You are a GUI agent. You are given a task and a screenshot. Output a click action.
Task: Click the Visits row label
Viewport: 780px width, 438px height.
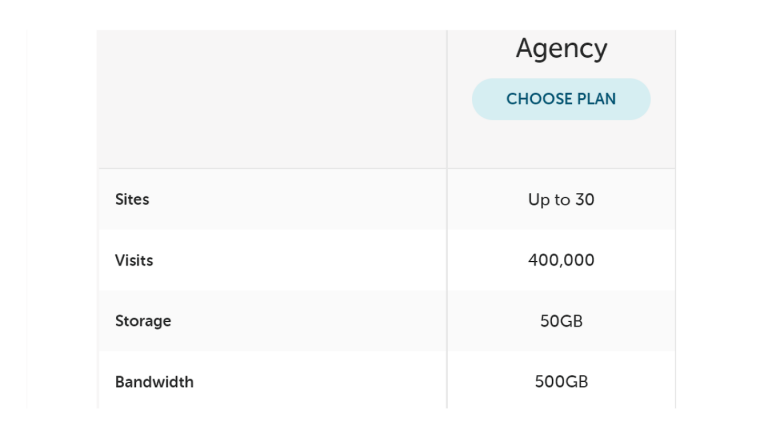click(x=134, y=260)
